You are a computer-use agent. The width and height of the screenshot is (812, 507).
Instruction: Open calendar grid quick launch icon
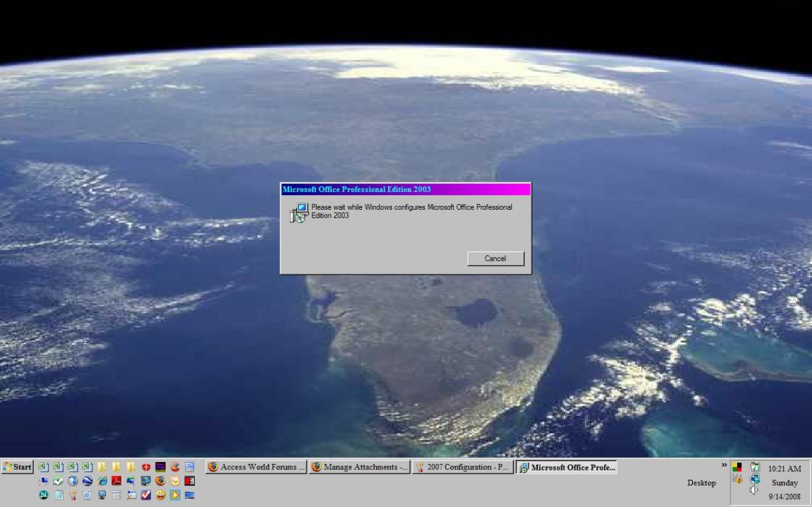tap(117, 495)
